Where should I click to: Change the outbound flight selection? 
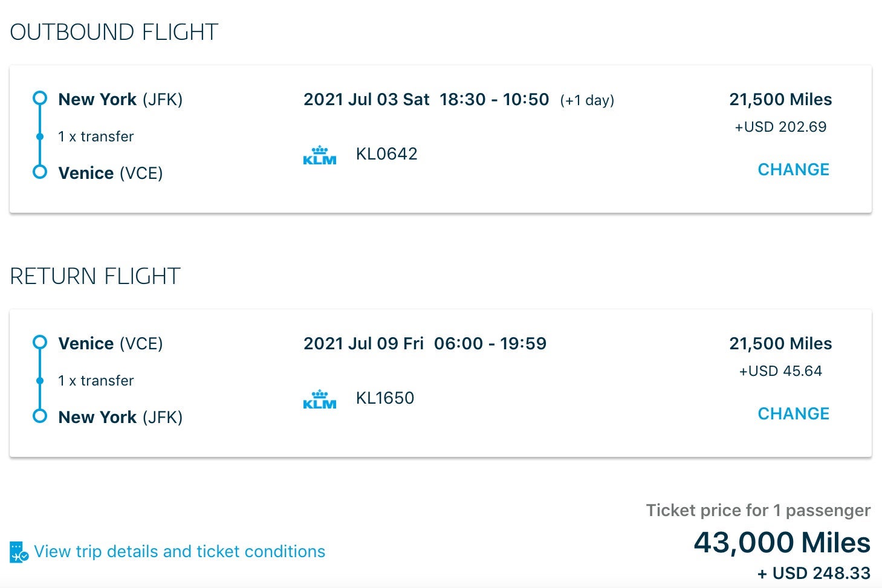pyautogui.click(x=793, y=170)
